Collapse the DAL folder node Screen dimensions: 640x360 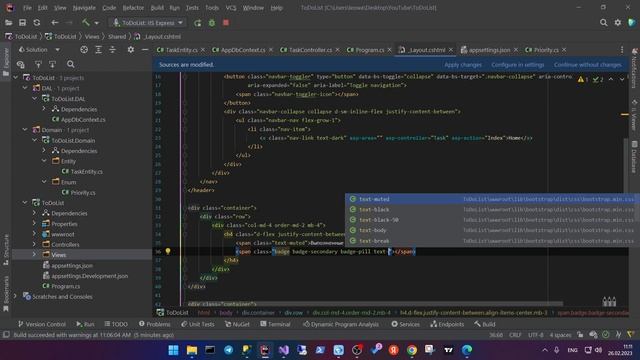pos(25,88)
